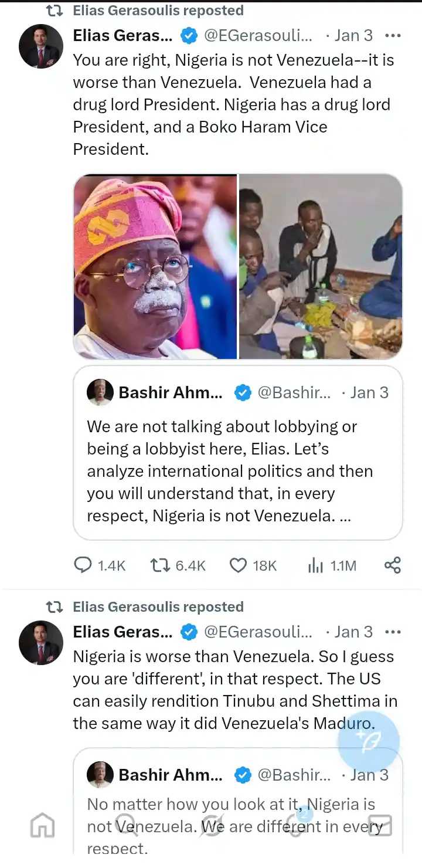
Task: Share the first post via share icon
Action: pyautogui.click(x=392, y=565)
